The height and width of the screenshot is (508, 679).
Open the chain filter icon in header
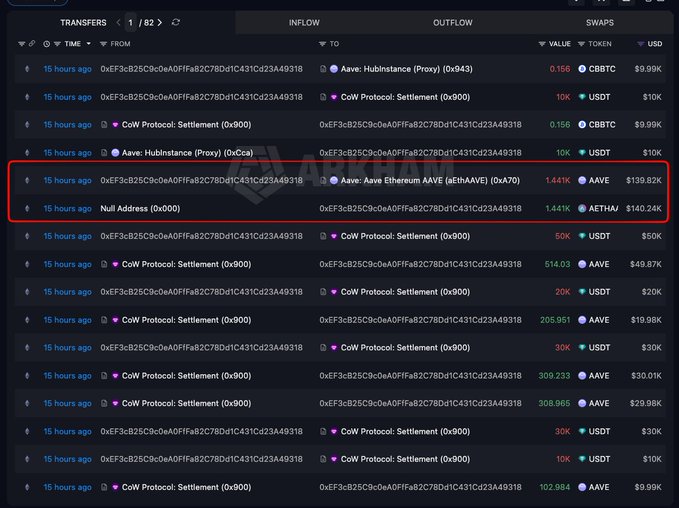[x=21, y=44]
